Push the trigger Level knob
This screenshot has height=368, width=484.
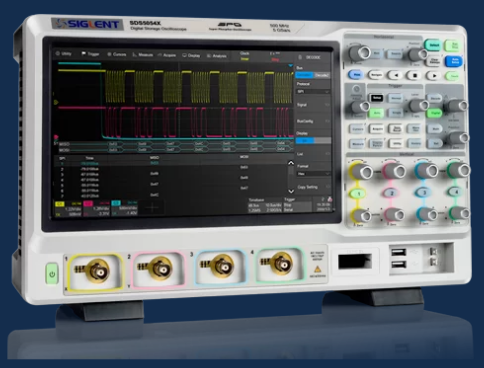(418, 106)
